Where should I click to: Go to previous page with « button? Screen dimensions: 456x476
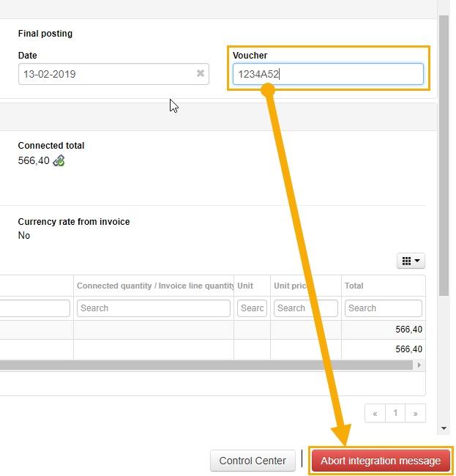point(375,413)
